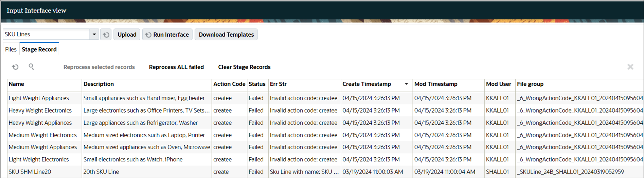Click the refresh icon beside SKU Lines dropdown
Viewport: 644px width, 178px height.
[106, 35]
